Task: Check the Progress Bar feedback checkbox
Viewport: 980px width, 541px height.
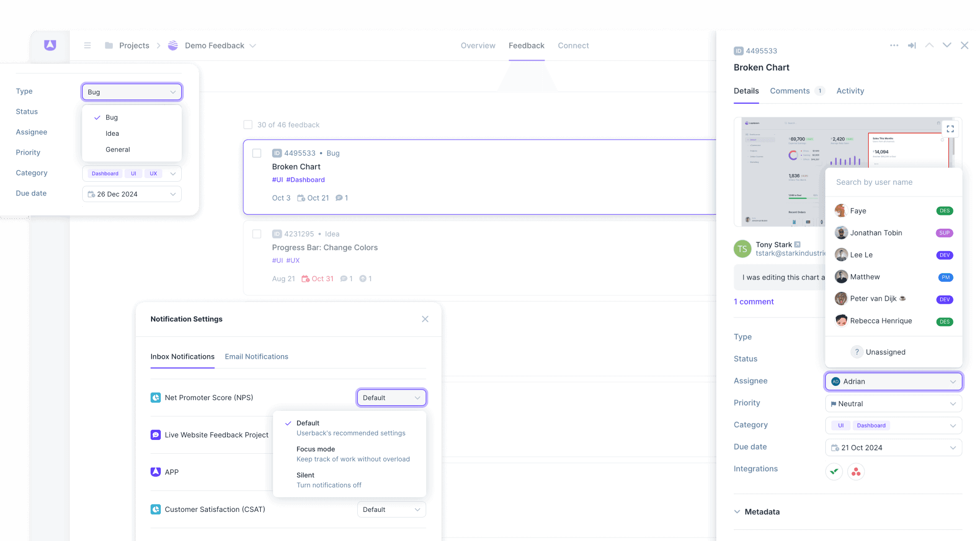Action: click(257, 234)
